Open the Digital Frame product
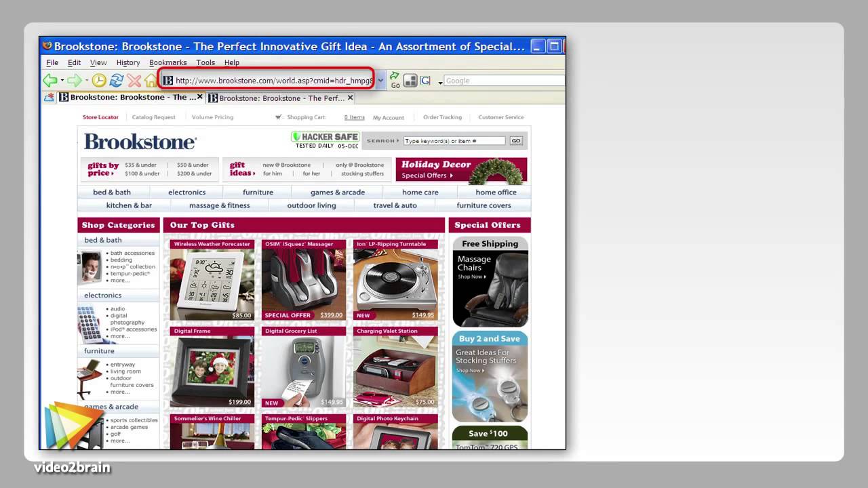868x488 pixels. pyautogui.click(x=212, y=367)
